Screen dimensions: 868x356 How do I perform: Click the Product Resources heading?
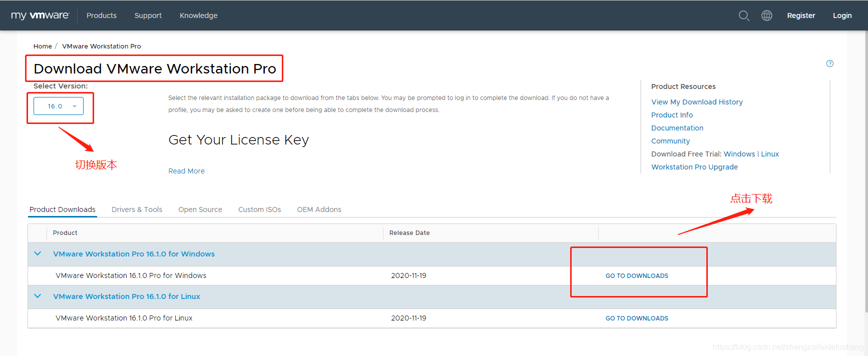683,86
